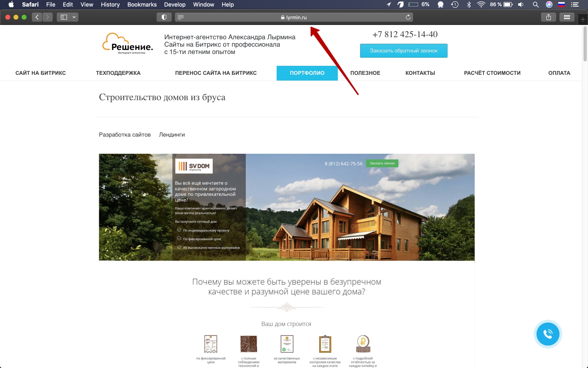Open the Russian input source flag menu
Image resolution: width=588 pixels, height=368 pixels.
561,4
